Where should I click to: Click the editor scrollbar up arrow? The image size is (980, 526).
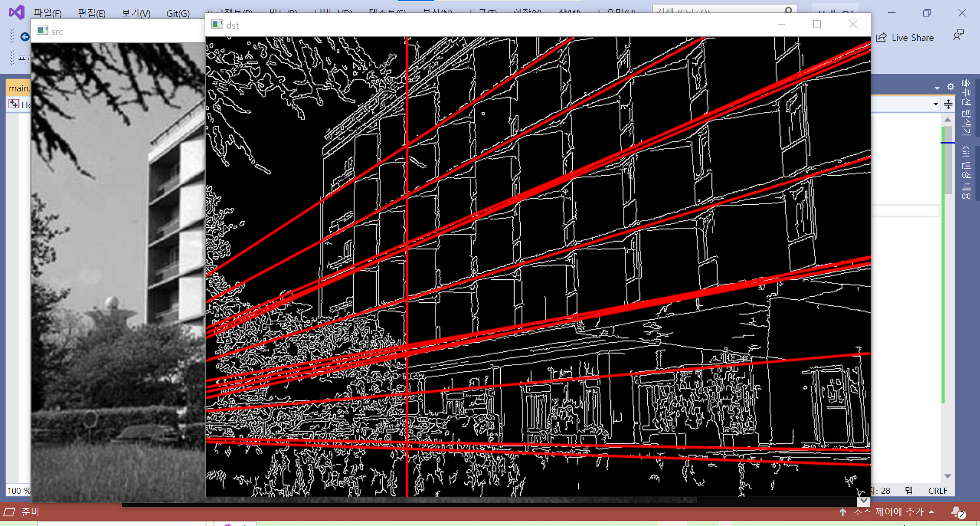click(x=948, y=119)
